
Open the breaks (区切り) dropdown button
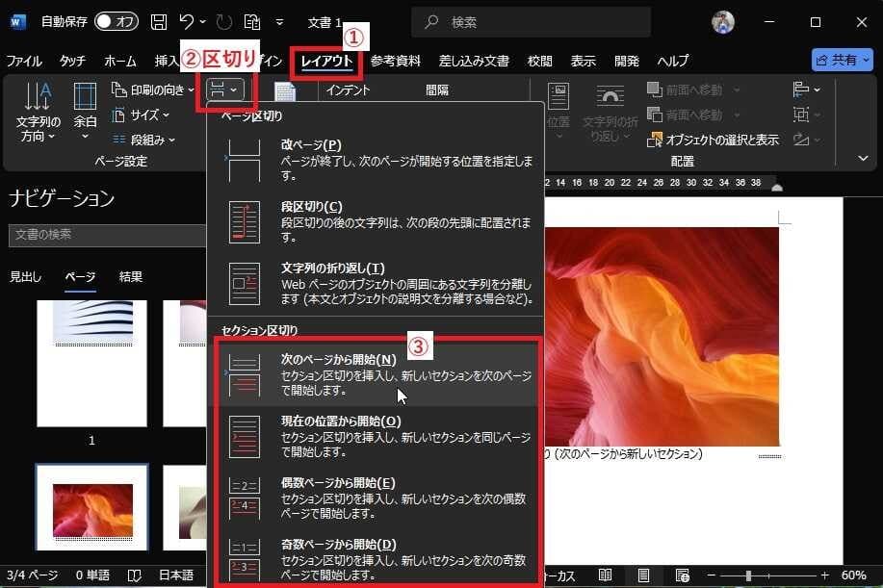tap(225, 89)
